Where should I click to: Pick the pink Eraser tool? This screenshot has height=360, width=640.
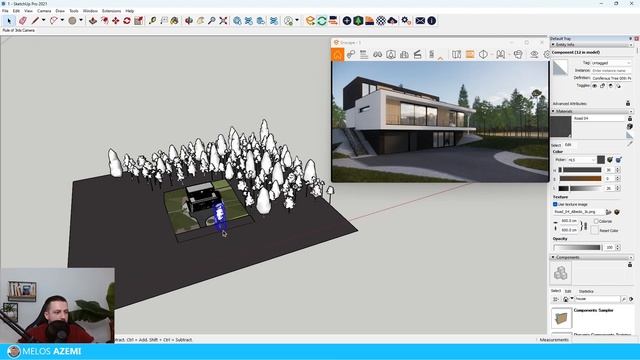click(22, 20)
